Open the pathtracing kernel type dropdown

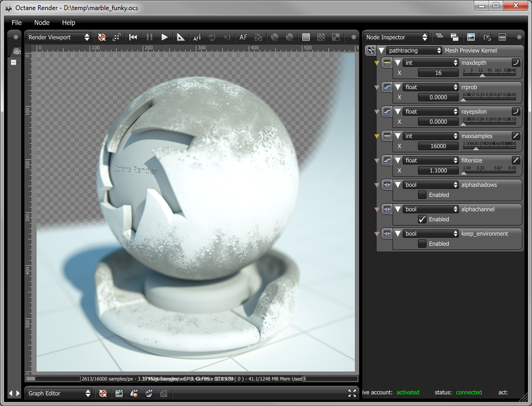click(414, 50)
